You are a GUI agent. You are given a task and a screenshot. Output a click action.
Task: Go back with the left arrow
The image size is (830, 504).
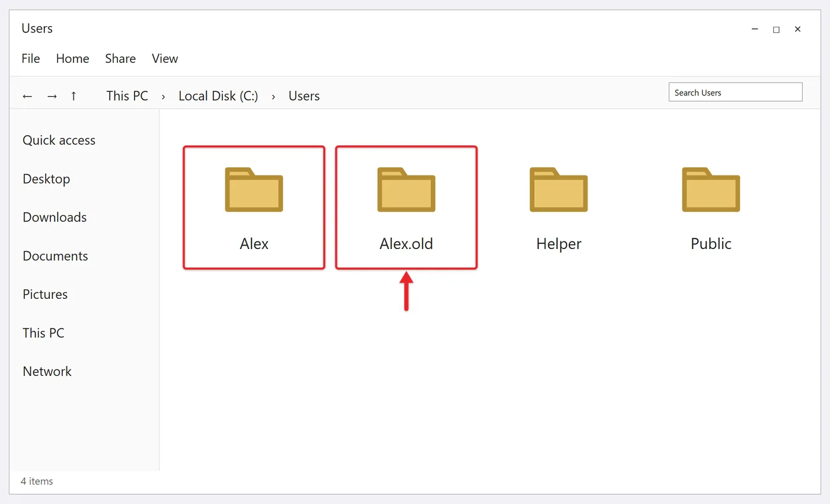pos(27,96)
